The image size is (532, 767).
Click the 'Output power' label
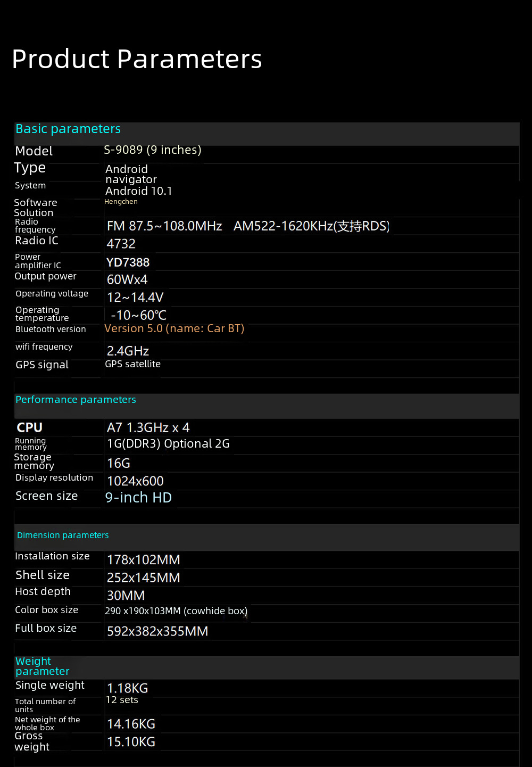click(46, 276)
